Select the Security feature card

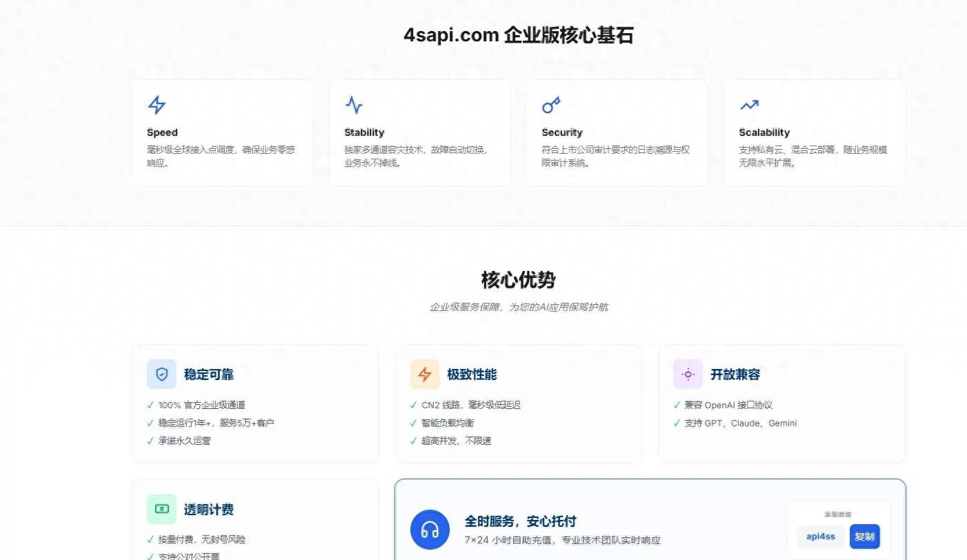pyautogui.click(x=617, y=132)
